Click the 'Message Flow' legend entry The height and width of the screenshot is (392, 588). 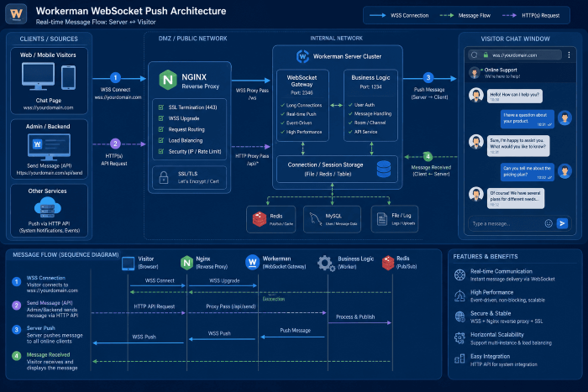tap(465, 15)
